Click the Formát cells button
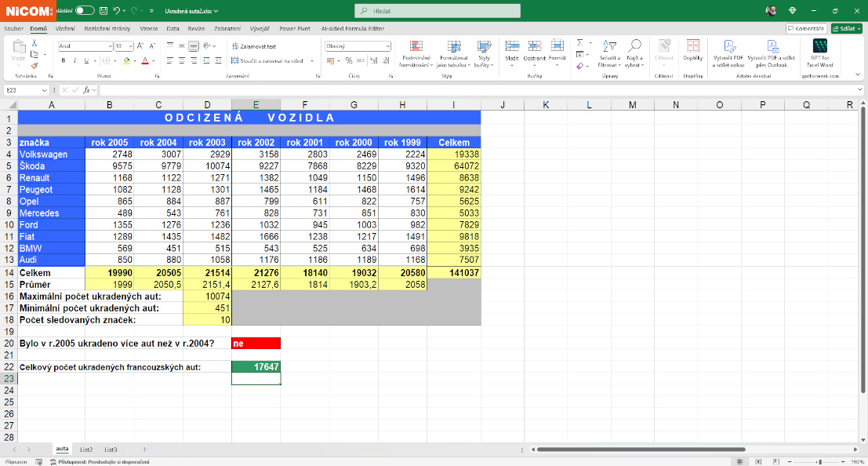 557,54
